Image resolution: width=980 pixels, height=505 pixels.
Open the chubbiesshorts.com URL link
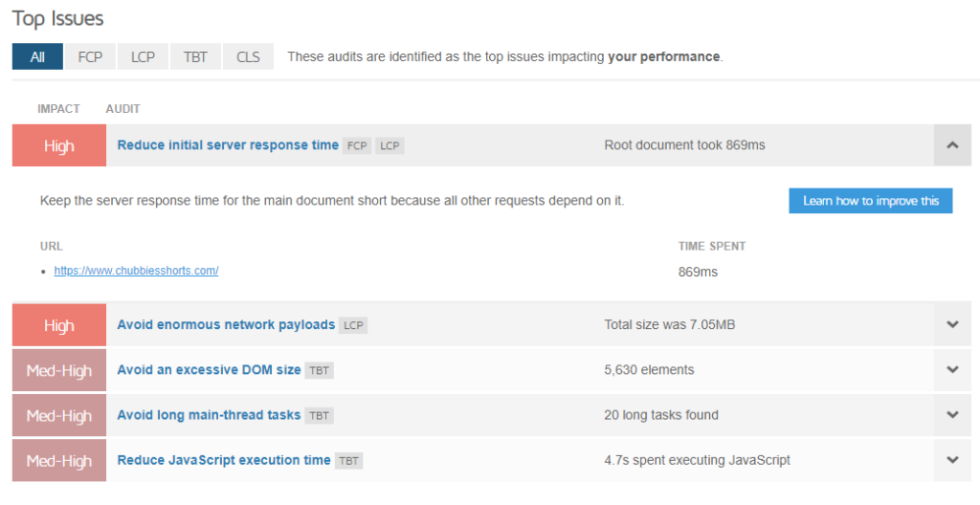(x=136, y=271)
